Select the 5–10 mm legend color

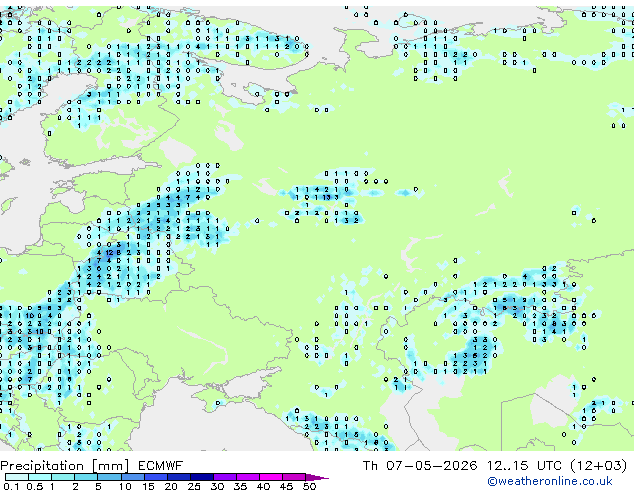[x=109, y=477]
